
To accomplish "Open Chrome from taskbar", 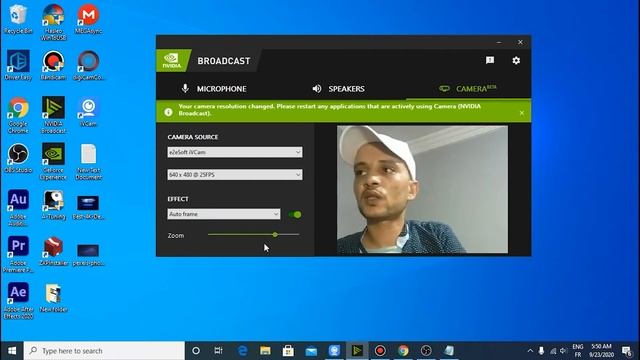I will (x=403, y=351).
